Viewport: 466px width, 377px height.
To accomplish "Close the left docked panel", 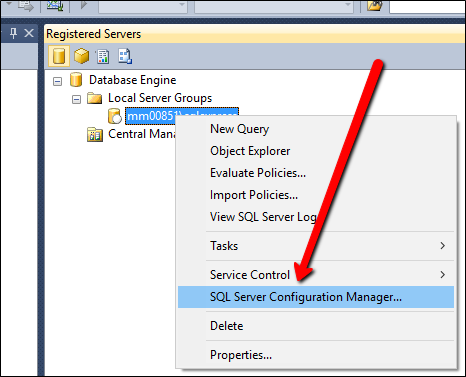I will coord(29,33).
